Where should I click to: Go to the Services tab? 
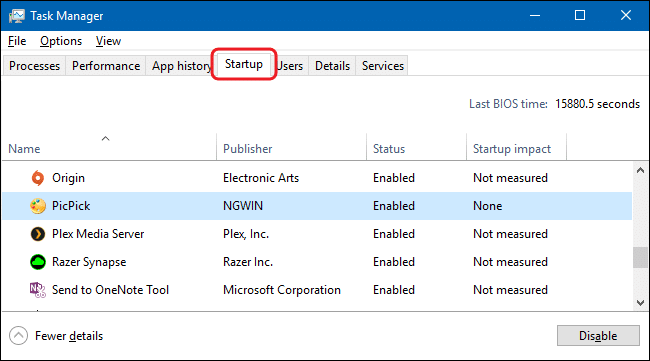pyautogui.click(x=383, y=66)
